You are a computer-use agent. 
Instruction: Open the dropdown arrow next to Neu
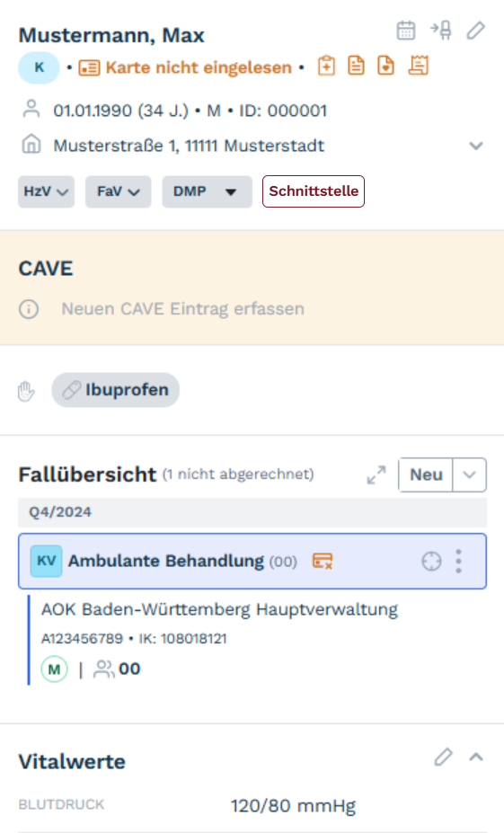[470, 475]
